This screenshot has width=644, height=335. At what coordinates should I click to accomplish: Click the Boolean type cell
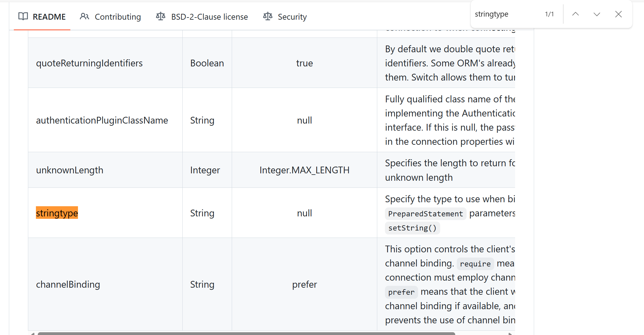pos(207,63)
